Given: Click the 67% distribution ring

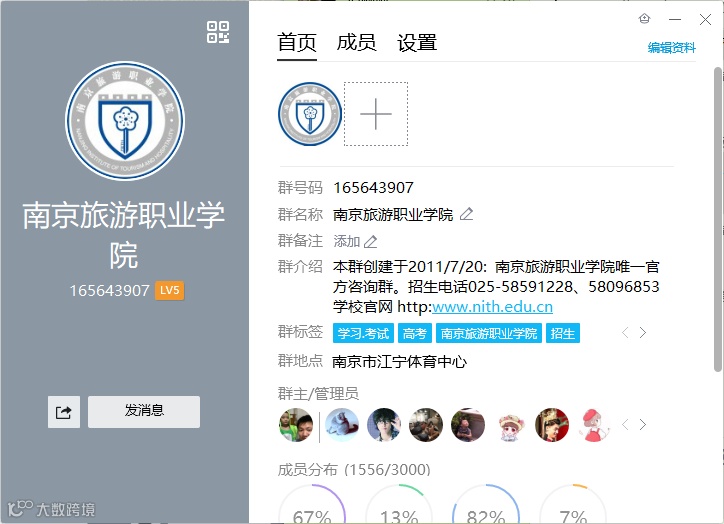Looking at the screenshot, I should click(x=312, y=504).
